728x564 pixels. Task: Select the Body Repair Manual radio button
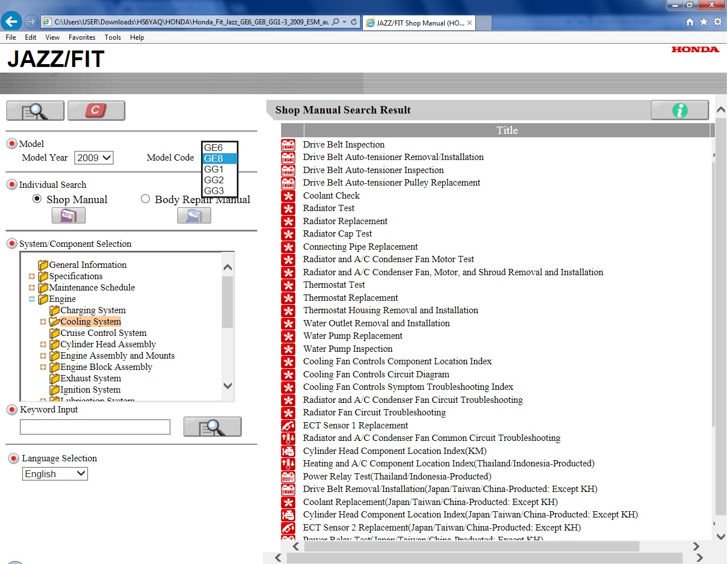point(145,199)
